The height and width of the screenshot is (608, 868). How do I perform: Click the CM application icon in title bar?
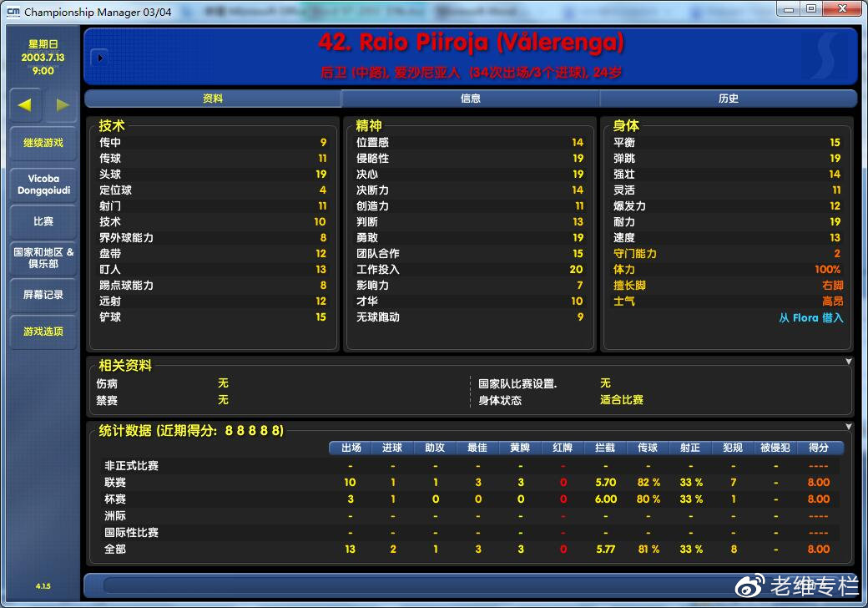tap(13, 12)
